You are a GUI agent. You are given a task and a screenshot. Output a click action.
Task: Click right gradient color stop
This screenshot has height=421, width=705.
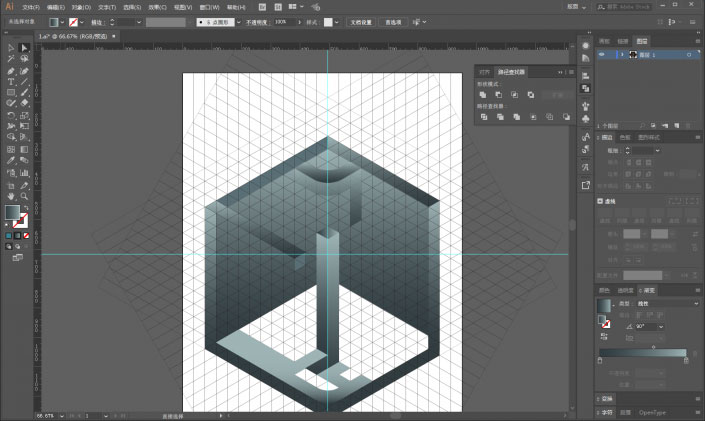[x=686, y=360]
